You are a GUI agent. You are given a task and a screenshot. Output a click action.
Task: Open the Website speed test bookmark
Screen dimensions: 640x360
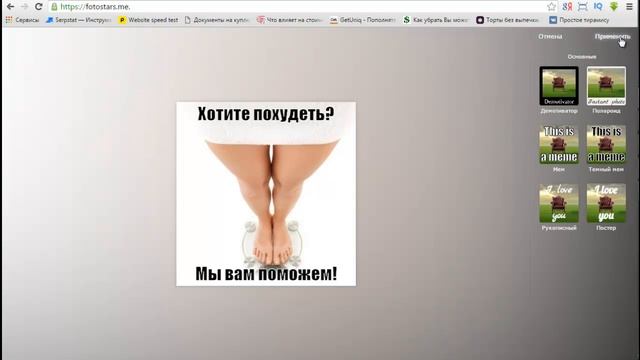(x=148, y=20)
